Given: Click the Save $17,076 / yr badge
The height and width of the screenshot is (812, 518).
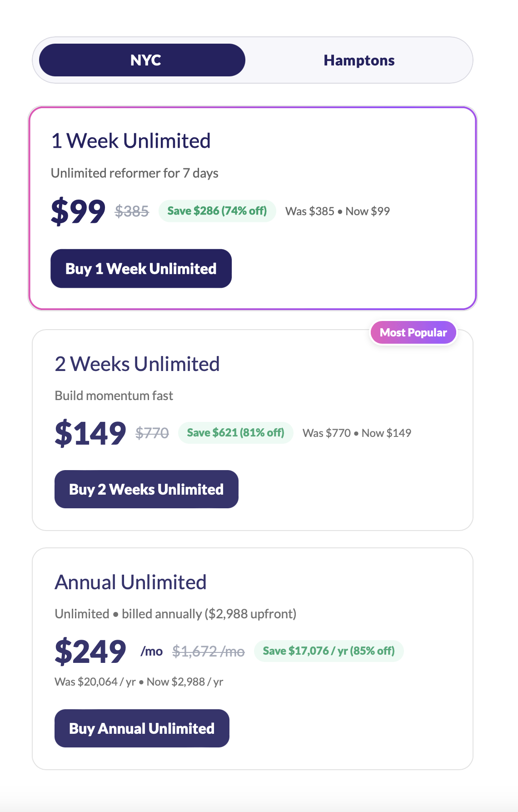Looking at the screenshot, I should pos(329,651).
